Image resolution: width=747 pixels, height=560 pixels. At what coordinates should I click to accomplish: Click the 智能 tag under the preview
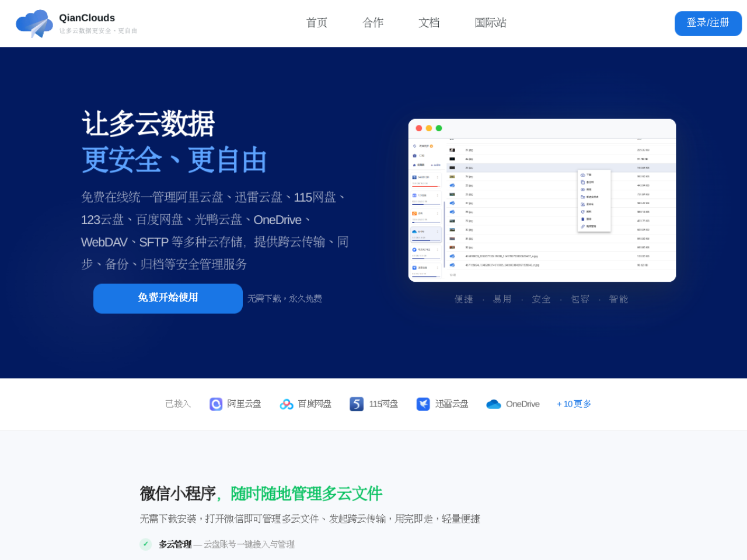[x=619, y=299]
